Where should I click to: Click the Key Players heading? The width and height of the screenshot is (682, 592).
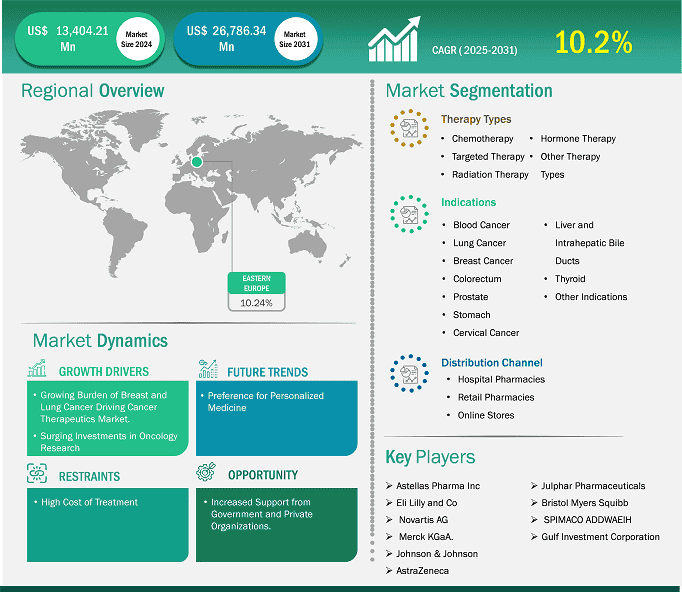click(x=430, y=457)
